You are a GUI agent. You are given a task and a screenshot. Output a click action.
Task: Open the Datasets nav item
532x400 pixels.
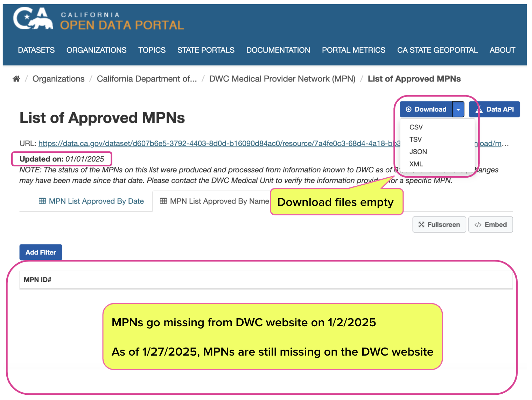tap(36, 50)
